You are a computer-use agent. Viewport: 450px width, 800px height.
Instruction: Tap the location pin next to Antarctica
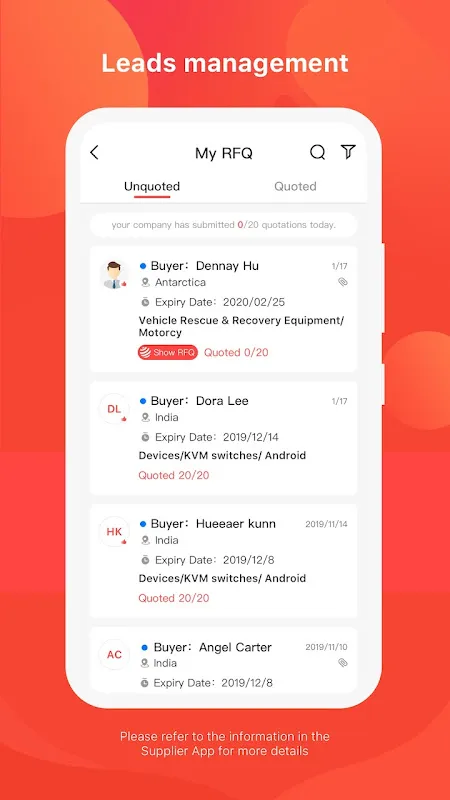pyautogui.click(x=145, y=282)
